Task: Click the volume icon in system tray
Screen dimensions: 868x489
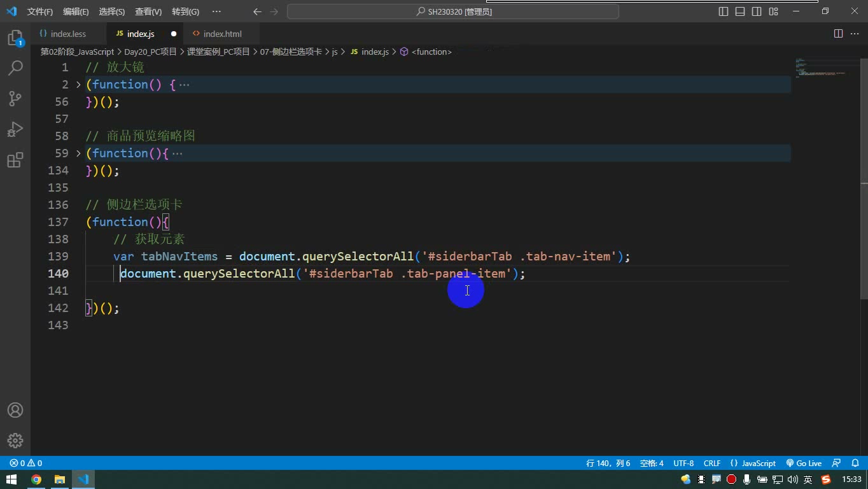Action: pyautogui.click(x=792, y=479)
